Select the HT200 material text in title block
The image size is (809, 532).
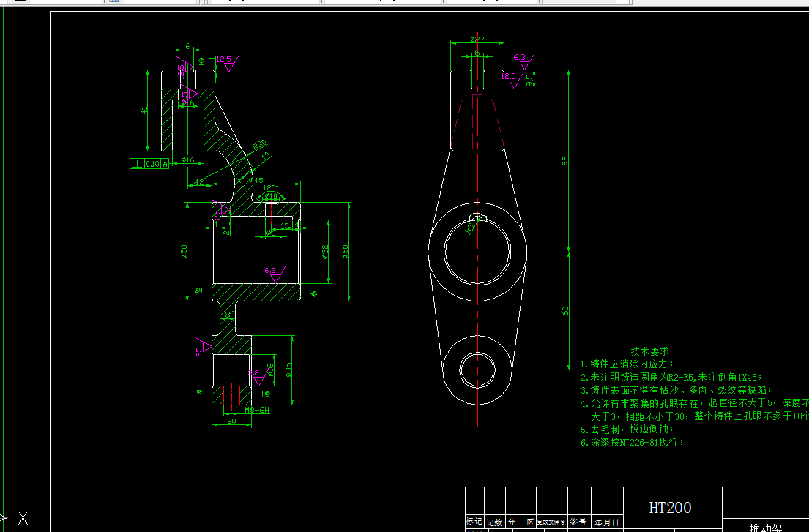click(670, 508)
